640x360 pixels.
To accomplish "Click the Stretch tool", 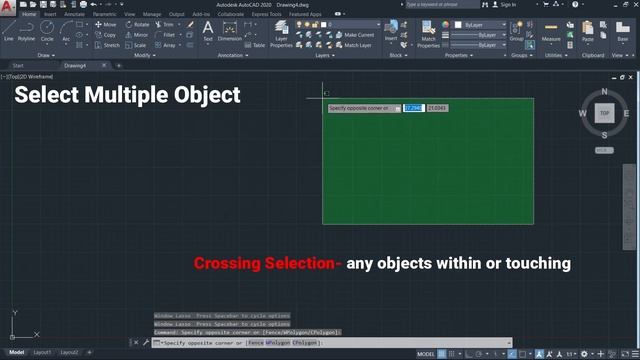I will 107,45.
